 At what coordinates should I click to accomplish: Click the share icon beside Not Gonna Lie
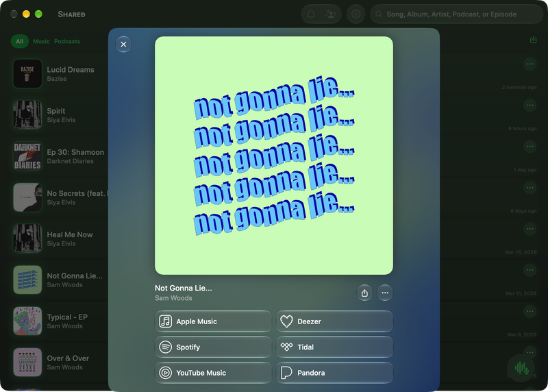coord(364,293)
